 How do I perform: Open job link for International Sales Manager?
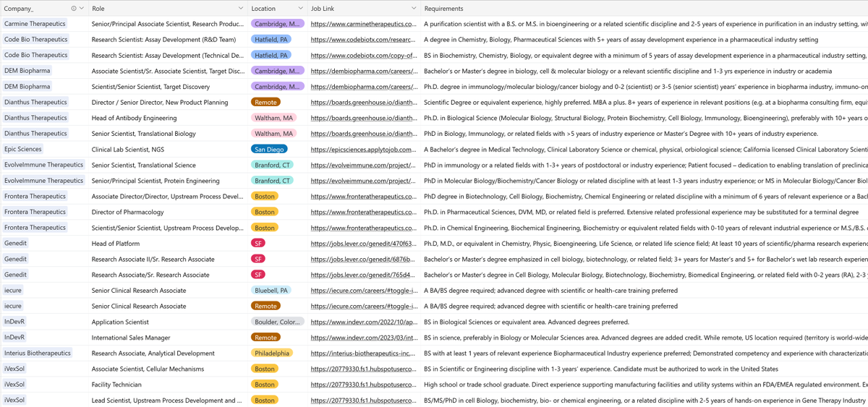click(364, 338)
